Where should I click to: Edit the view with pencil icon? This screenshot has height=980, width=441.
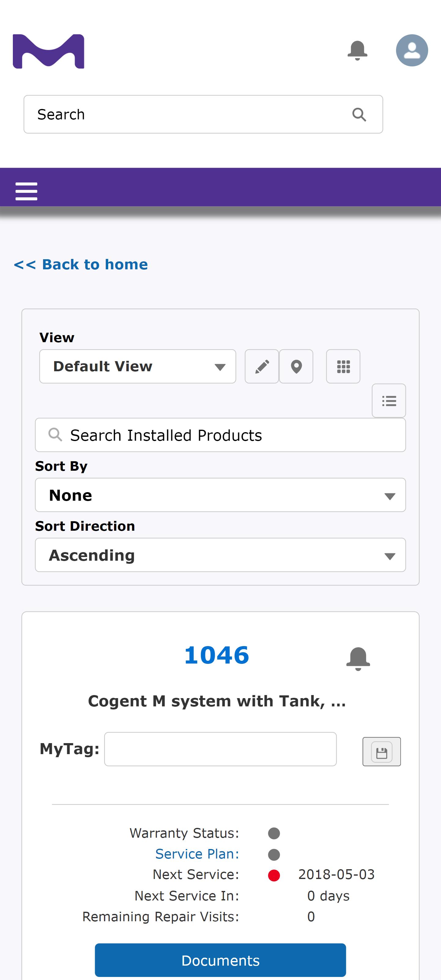pos(262,366)
